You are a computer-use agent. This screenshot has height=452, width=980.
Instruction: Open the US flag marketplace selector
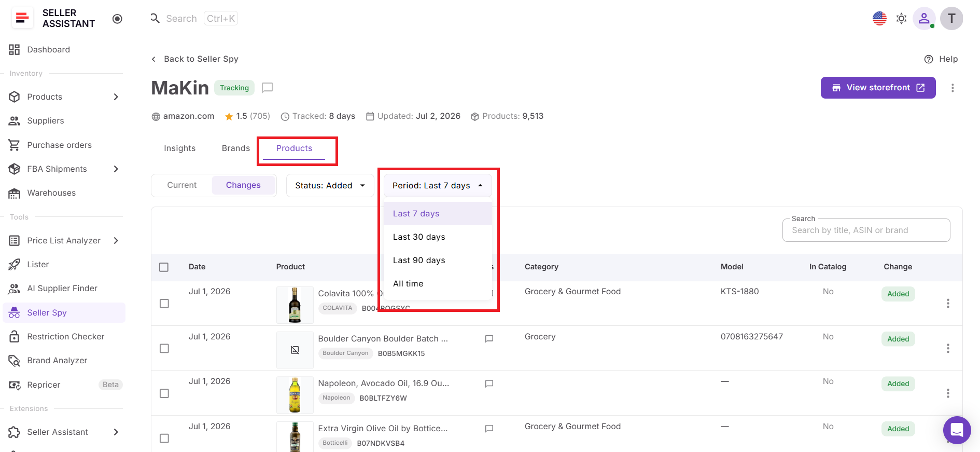pos(879,19)
